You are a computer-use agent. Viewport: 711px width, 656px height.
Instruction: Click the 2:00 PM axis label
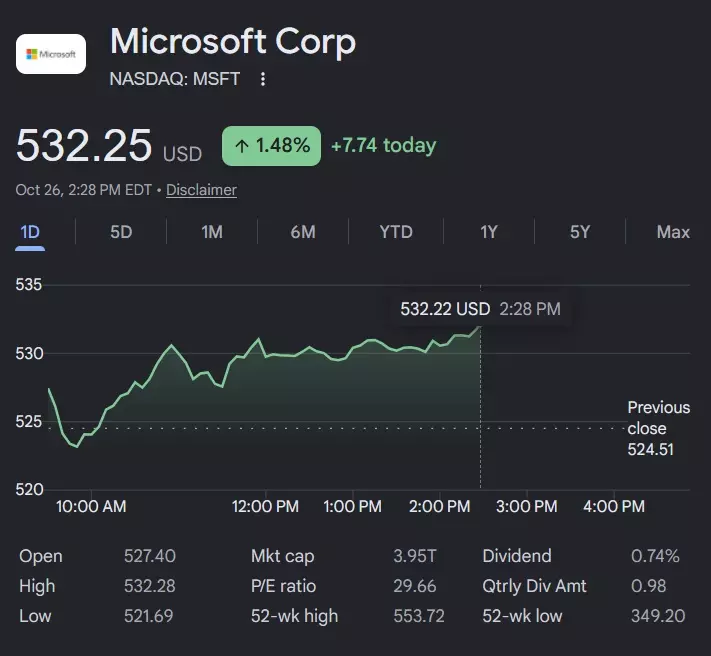click(x=439, y=506)
